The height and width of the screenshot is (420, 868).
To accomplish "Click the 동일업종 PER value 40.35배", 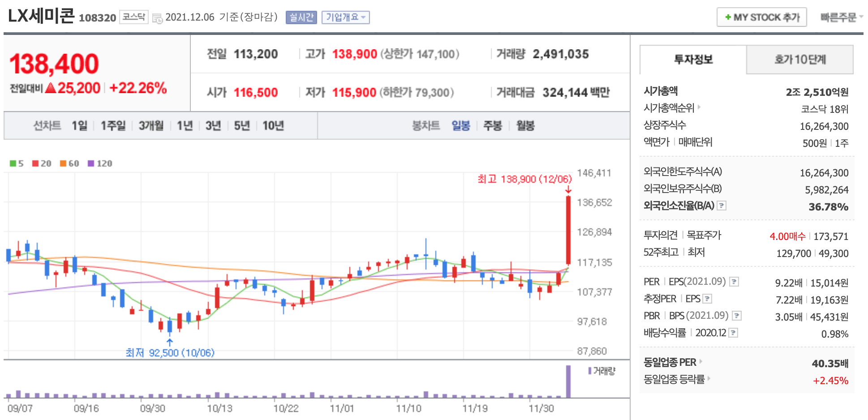I will click(x=830, y=363).
